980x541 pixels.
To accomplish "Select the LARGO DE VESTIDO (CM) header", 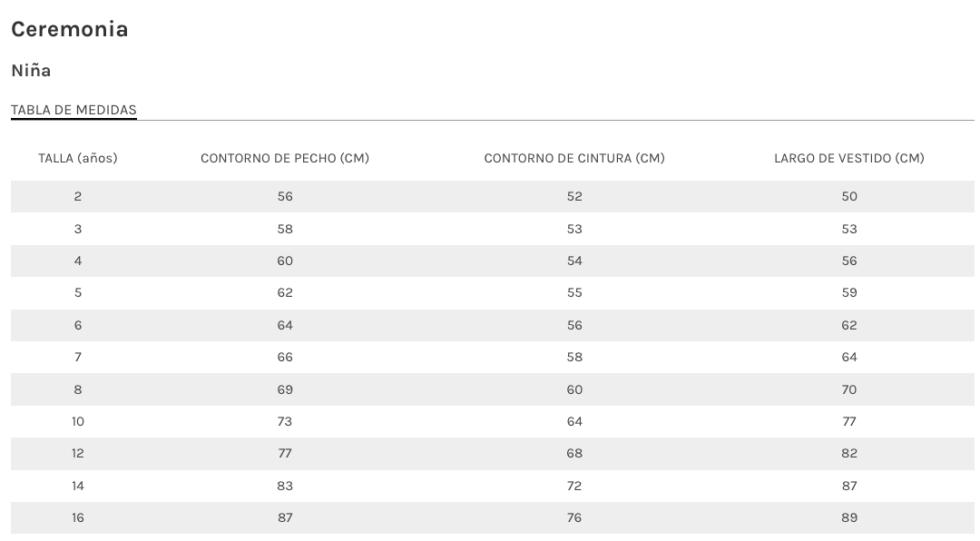I will (849, 158).
